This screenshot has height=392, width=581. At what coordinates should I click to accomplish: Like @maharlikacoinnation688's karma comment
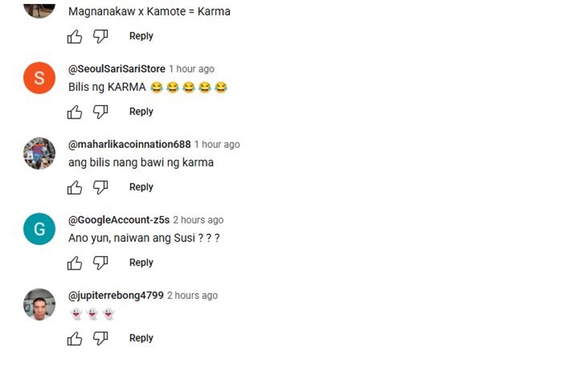(x=74, y=187)
